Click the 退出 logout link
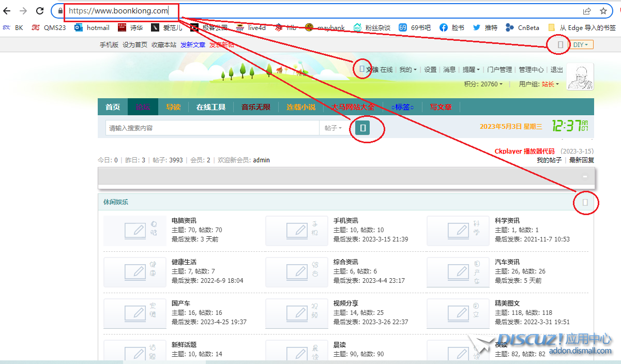Image resolution: width=621 pixels, height=364 pixels. coord(557,70)
